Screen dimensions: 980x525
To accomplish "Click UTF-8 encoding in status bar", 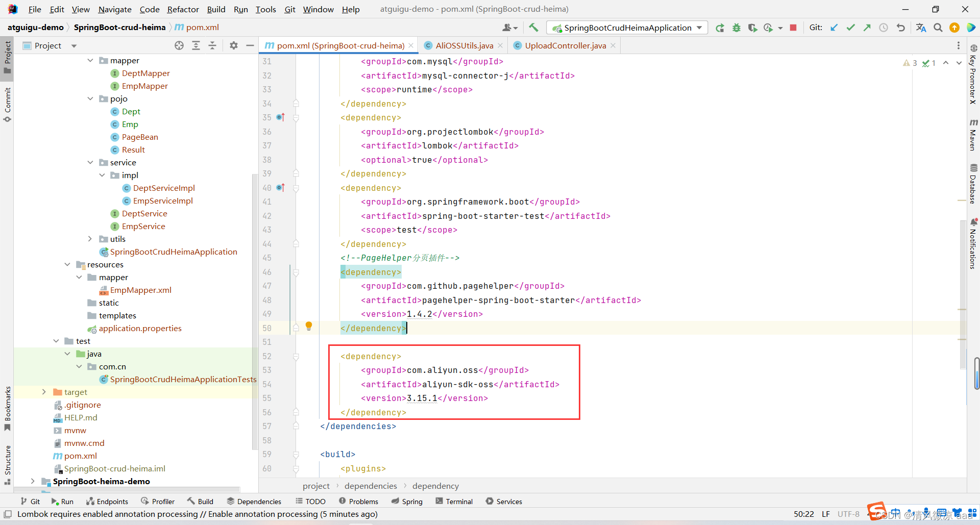I will click(848, 514).
